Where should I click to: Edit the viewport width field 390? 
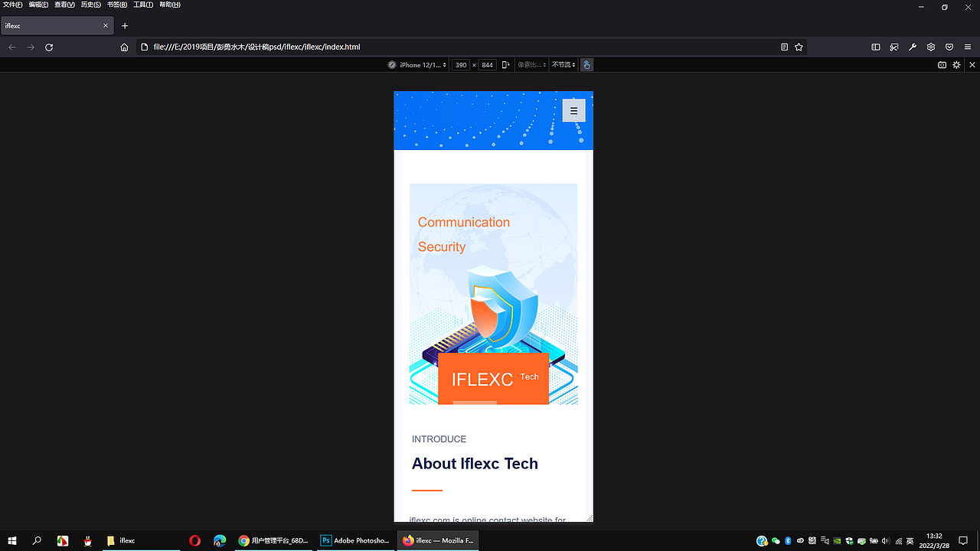[x=461, y=65]
